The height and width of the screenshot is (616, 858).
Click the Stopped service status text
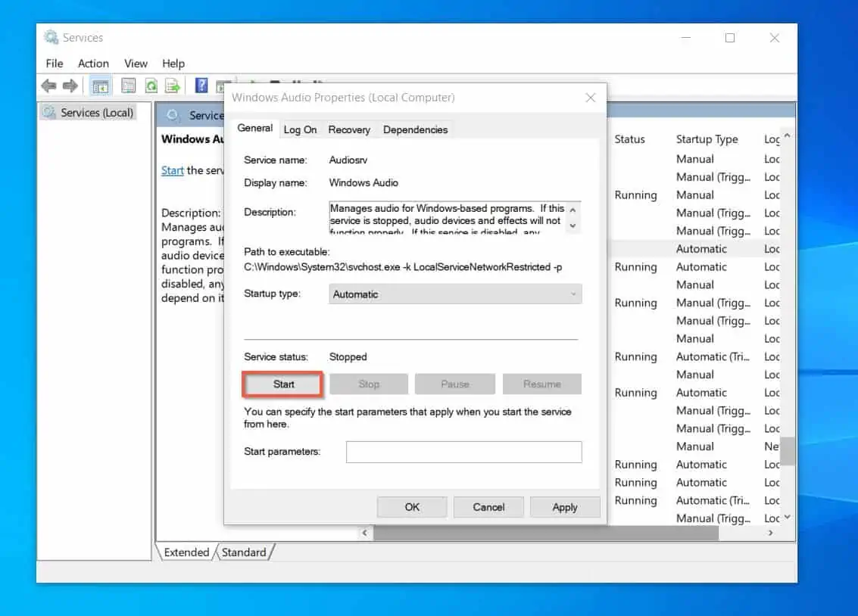pos(348,357)
